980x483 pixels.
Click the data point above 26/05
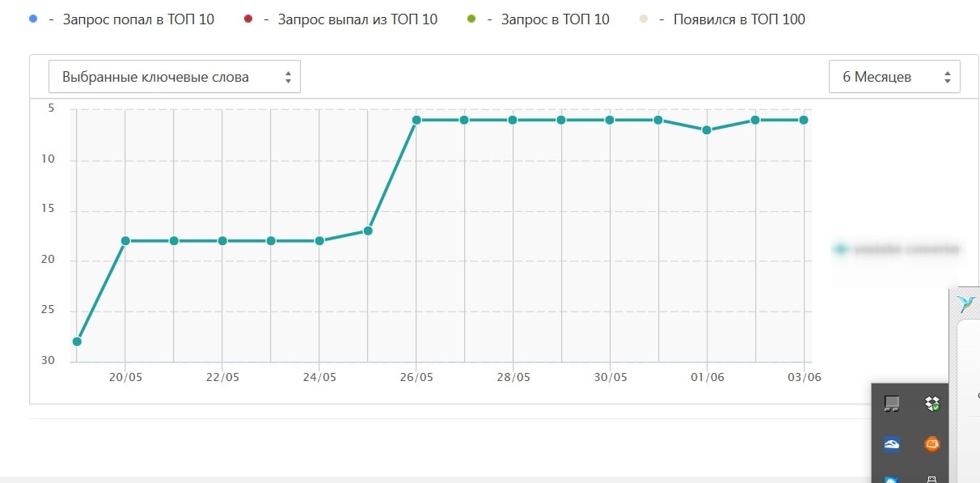tap(416, 120)
